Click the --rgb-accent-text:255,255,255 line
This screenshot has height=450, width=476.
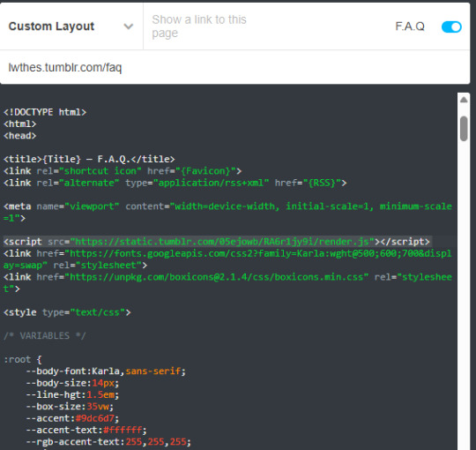(x=108, y=442)
